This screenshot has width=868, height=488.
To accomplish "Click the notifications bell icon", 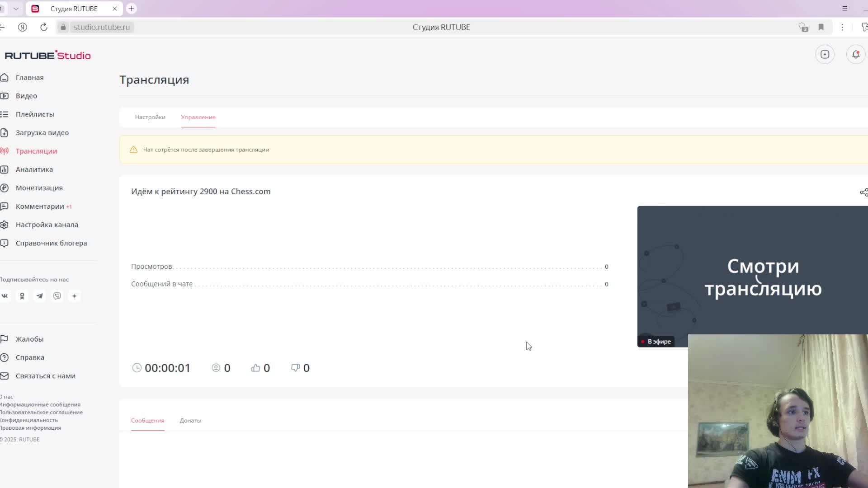I will click(x=855, y=55).
